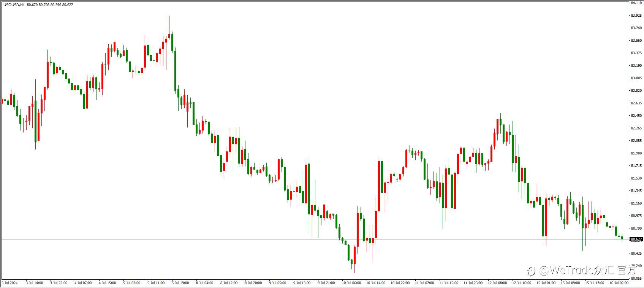
Task: Select price level 83.740 on axis
Action: click(636, 28)
